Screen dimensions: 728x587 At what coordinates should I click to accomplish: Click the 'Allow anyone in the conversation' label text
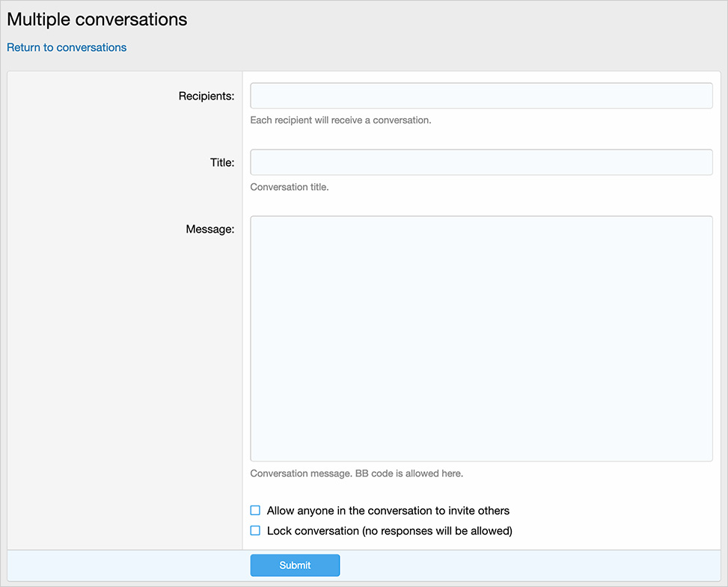(388, 511)
